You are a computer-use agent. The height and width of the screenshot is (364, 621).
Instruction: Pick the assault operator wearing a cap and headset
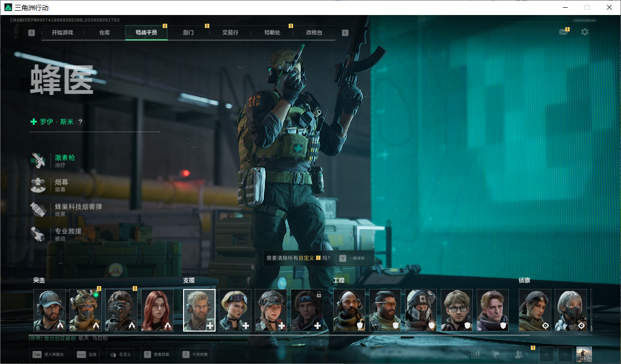click(49, 310)
